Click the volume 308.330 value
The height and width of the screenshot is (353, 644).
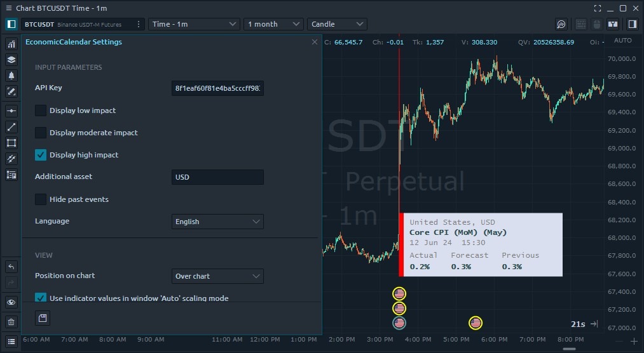(x=484, y=42)
